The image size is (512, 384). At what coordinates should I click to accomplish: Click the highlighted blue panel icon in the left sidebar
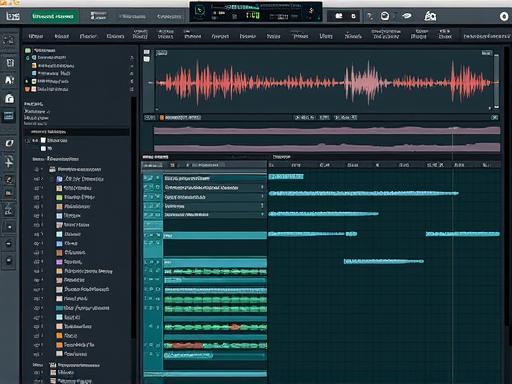9,116
